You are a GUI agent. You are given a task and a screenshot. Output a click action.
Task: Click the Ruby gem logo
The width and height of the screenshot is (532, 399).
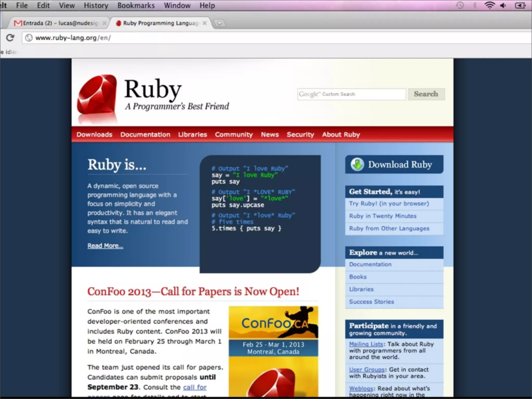tap(97, 99)
